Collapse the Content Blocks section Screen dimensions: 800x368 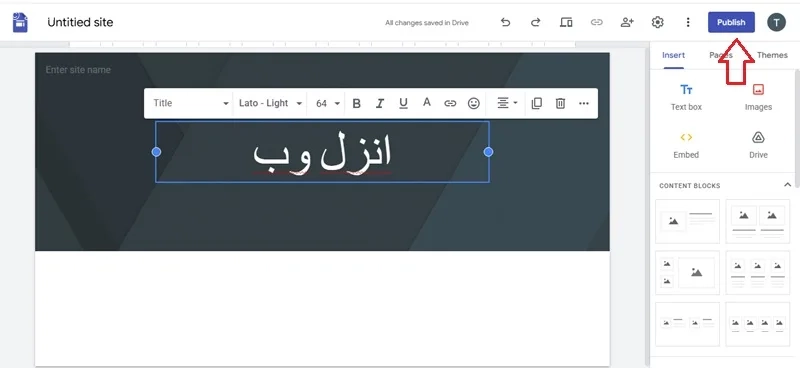(x=787, y=185)
